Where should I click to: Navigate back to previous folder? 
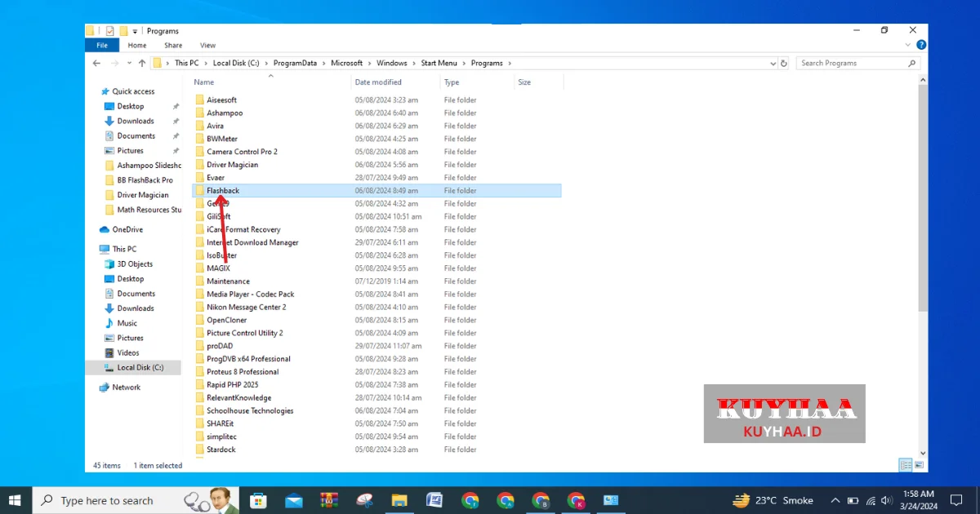96,64
